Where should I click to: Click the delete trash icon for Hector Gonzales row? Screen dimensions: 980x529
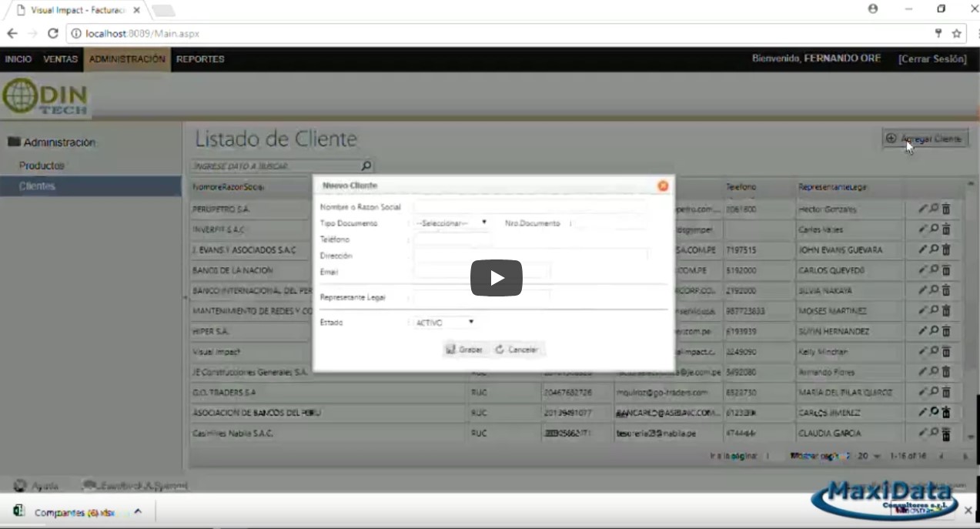(946, 209)
